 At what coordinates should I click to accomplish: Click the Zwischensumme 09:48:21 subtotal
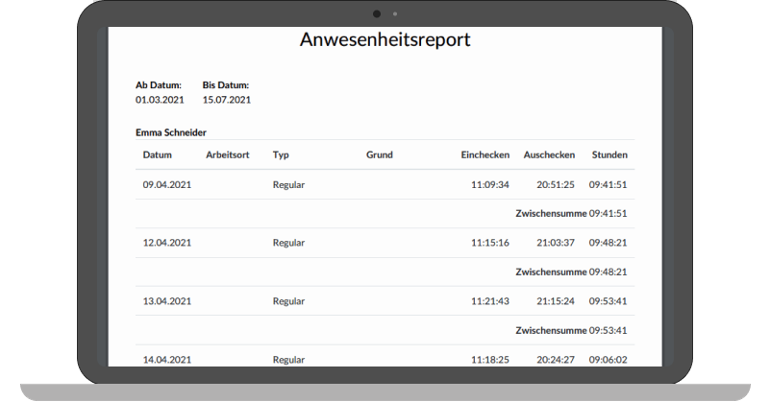pyautogui.click(x=571, y=272)
